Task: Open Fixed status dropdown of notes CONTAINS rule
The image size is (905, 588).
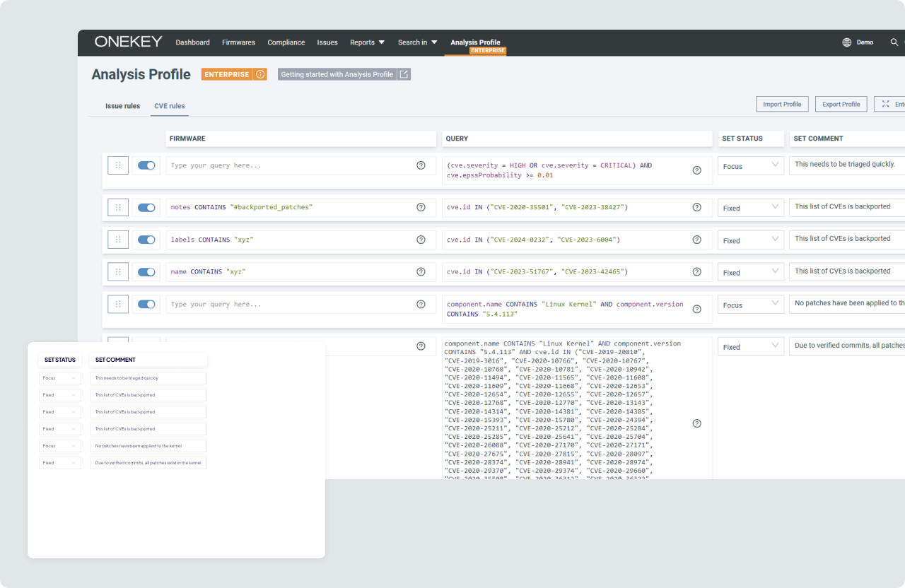Action: coord(751,208)
